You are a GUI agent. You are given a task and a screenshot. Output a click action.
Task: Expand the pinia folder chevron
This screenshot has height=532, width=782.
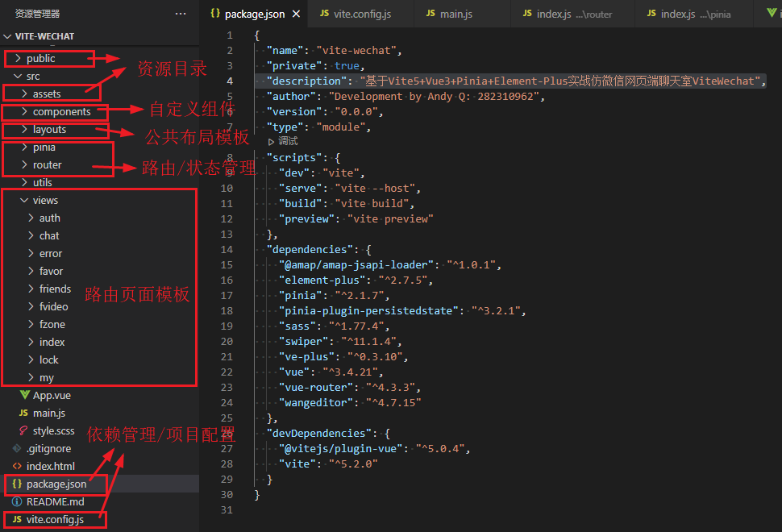(24, 147)
